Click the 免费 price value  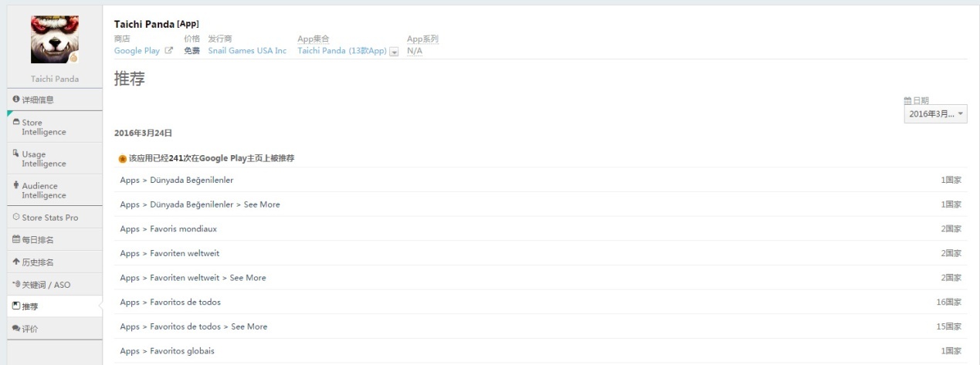coord(192,51)
